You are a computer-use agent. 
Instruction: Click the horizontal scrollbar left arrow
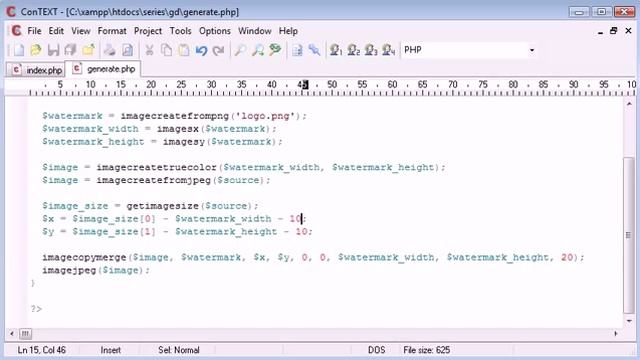pyautogui.click(x=12, y=334)
